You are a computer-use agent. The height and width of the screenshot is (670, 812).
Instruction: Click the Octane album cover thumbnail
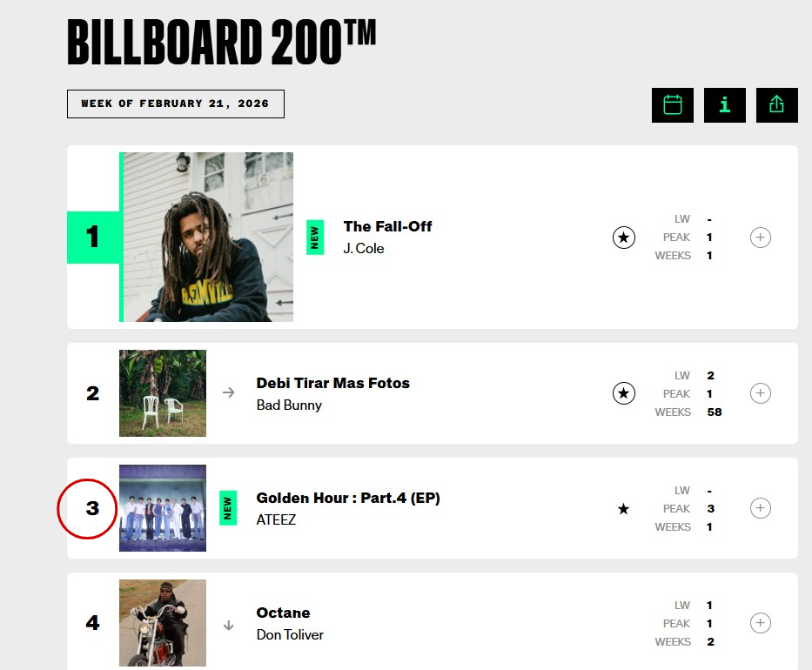coord(163,623)
